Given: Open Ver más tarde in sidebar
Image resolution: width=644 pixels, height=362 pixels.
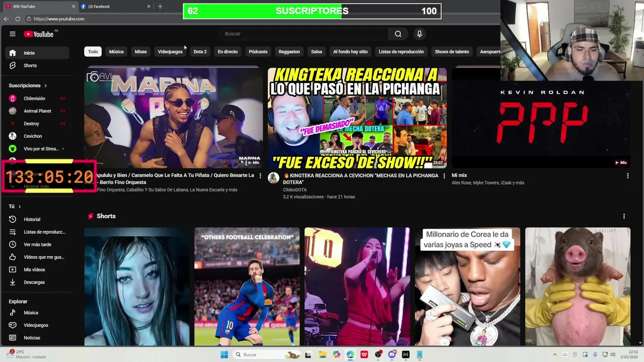Looking at the screenshot, I should [x=37, y=244].
